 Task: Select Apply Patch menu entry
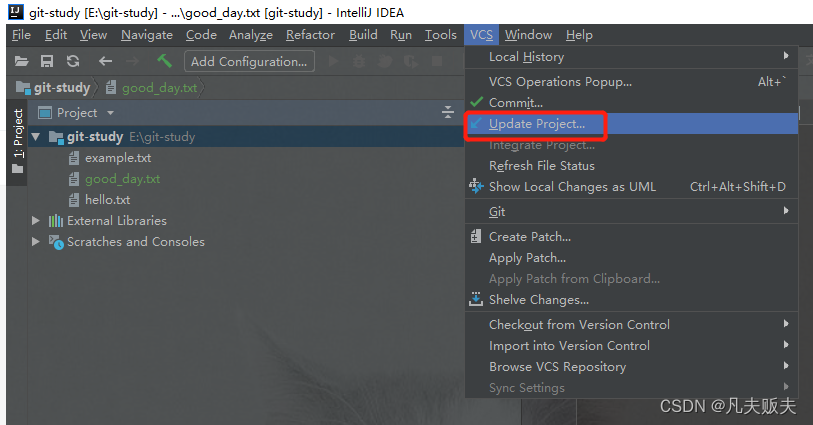(x=631, y=258)
